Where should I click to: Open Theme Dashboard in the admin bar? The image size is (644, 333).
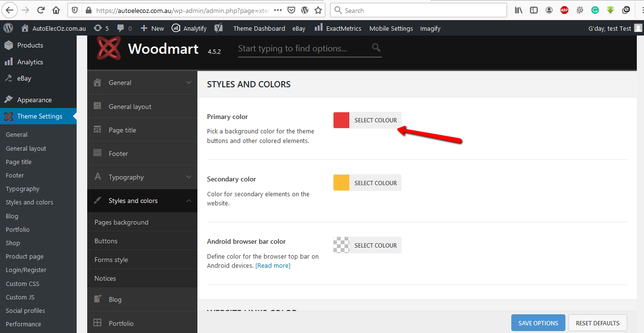pos(259,28)
